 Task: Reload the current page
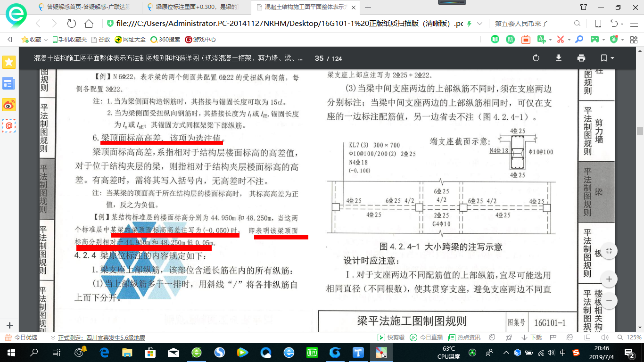point(72,24)
